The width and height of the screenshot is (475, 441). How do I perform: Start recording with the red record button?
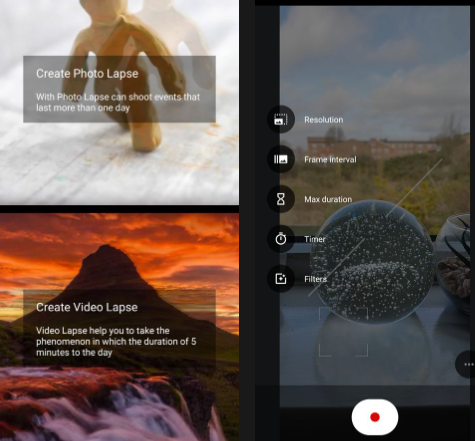click(x=375, y=417)
